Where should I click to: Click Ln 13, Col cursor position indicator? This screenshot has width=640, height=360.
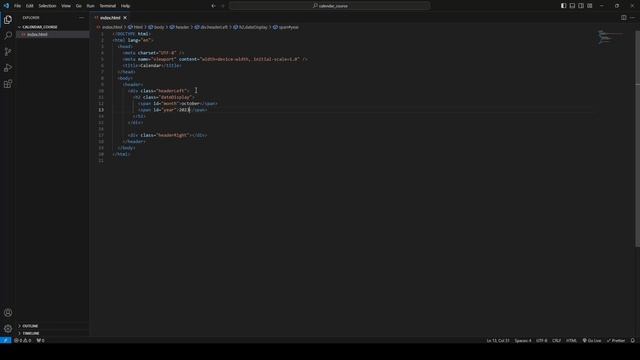[498, 340]
